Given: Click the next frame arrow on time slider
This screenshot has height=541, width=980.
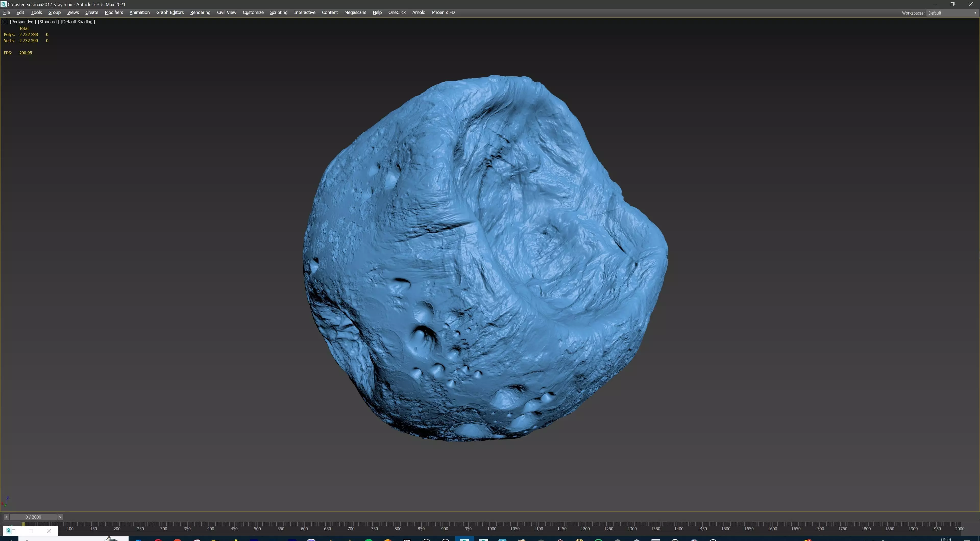Looking at the screenshot, I should [60, 517].
